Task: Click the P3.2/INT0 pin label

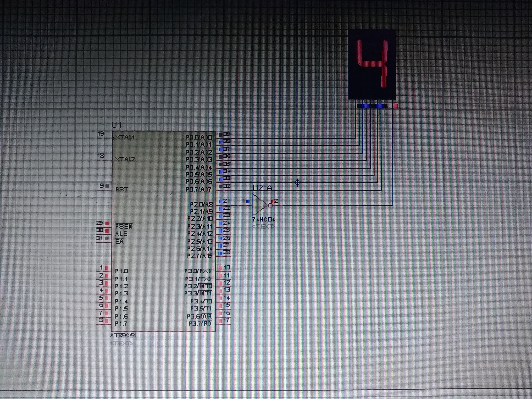Action: coord(198,286)
